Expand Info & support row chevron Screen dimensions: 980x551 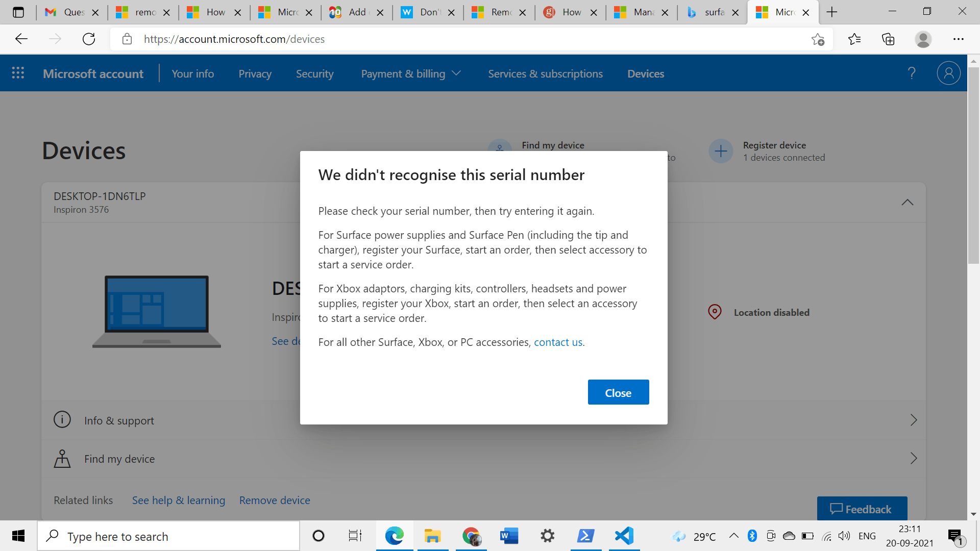tap(913, 420)
